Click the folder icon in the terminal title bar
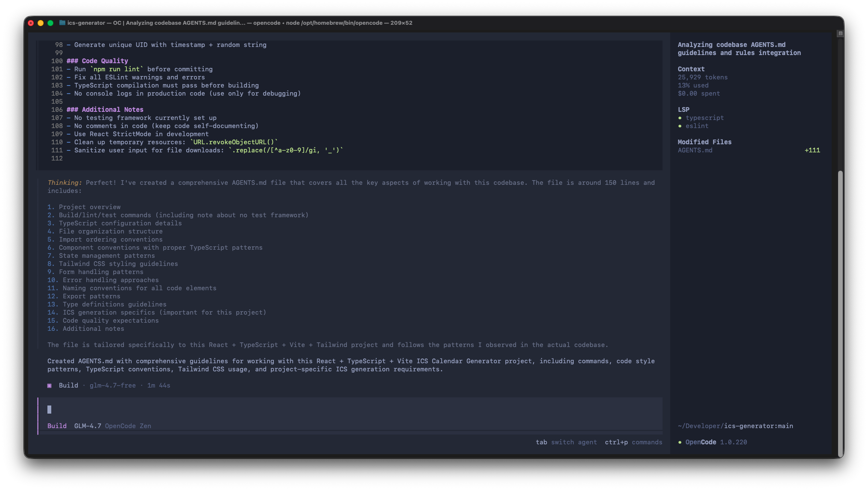 pyautogui.click(x=62, y=23)
